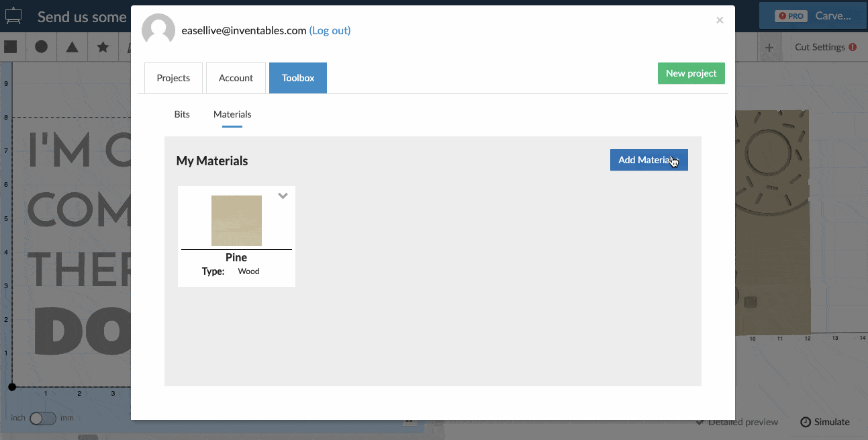868x440 pixels.
Task: Switch to the Projects tab
Action: pyautogui.click(x=173, y=78)
